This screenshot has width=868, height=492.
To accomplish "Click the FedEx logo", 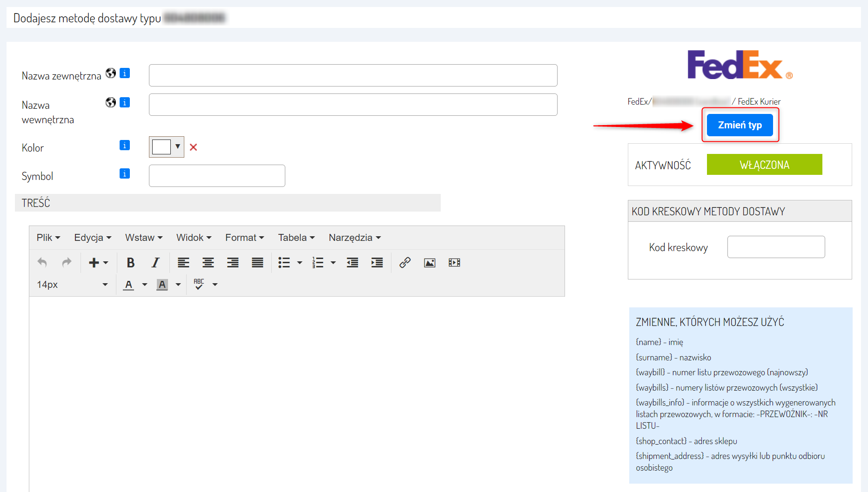I will coord(740,65).
